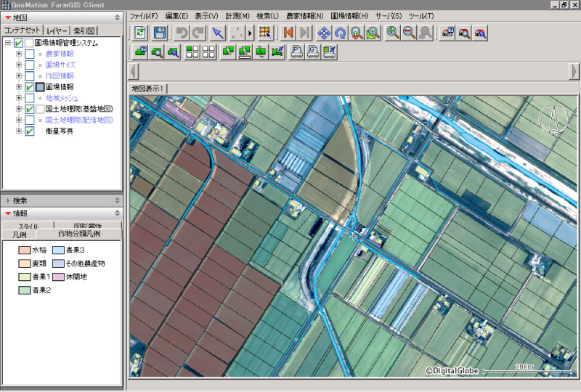Click the undo arrow icon
The height and width of the screenshot is (392, 581).
coord(181,33)
